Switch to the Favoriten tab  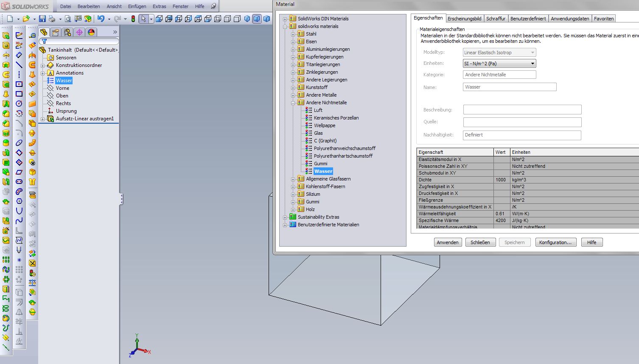604,19
